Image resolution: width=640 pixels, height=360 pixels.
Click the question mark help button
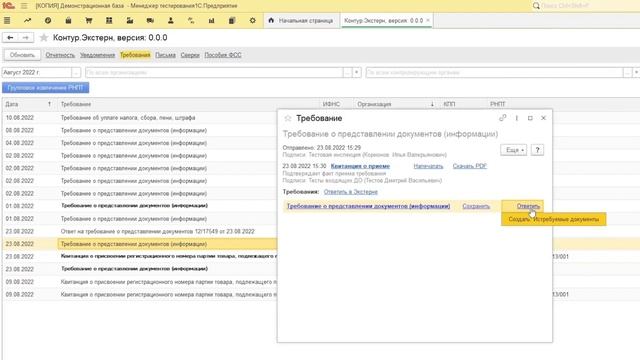(x=537, y=150)
